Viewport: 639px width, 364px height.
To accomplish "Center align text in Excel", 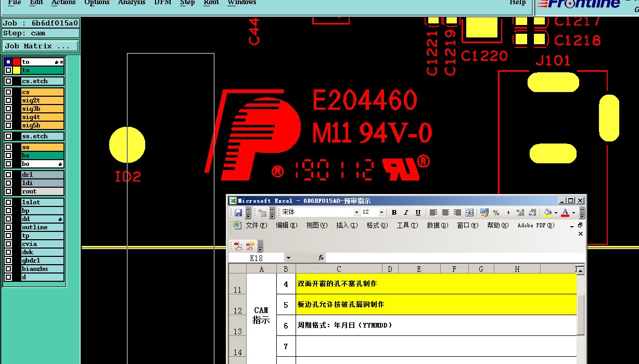I will (x=445, y=213).
